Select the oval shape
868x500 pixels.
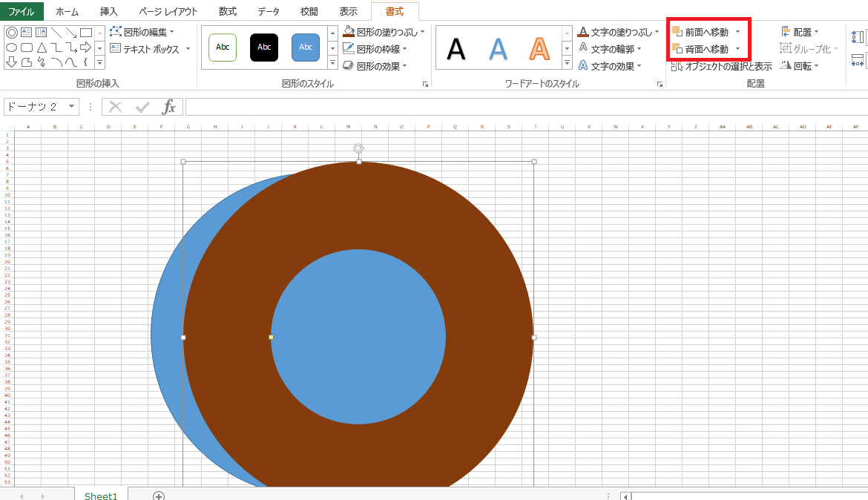click(12, 47)
